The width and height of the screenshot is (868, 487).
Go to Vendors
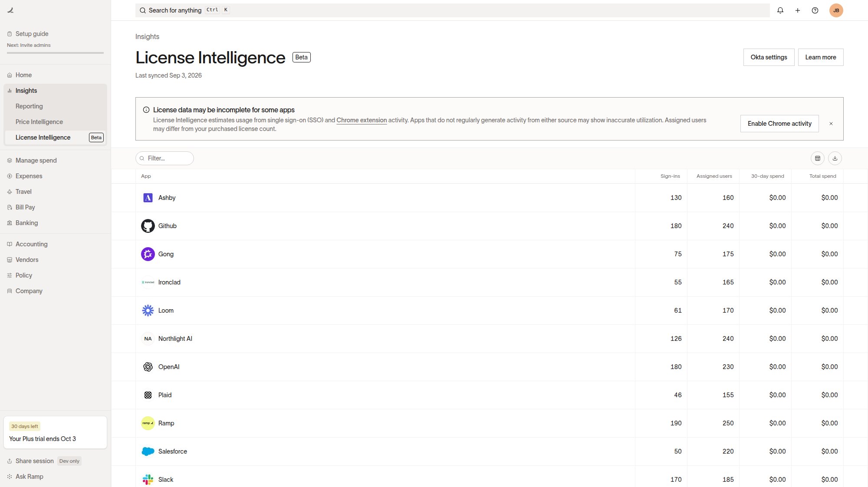(x=55, y=260)
